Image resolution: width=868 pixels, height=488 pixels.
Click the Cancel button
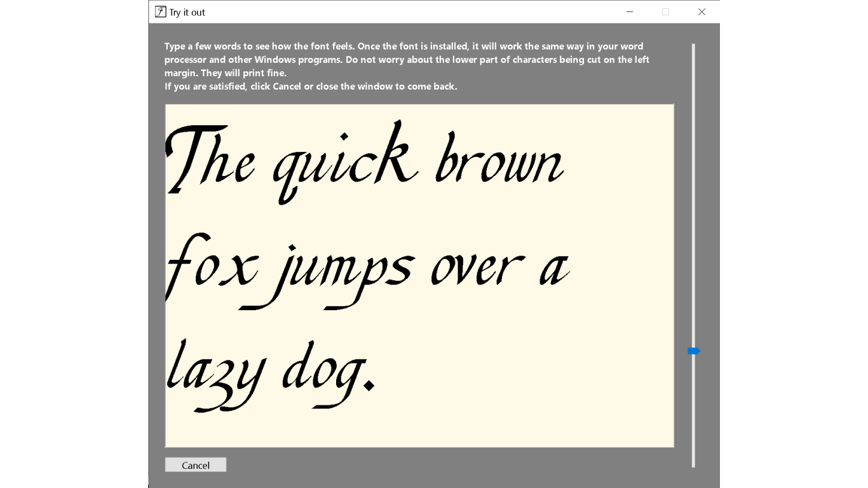click(195, 464)
